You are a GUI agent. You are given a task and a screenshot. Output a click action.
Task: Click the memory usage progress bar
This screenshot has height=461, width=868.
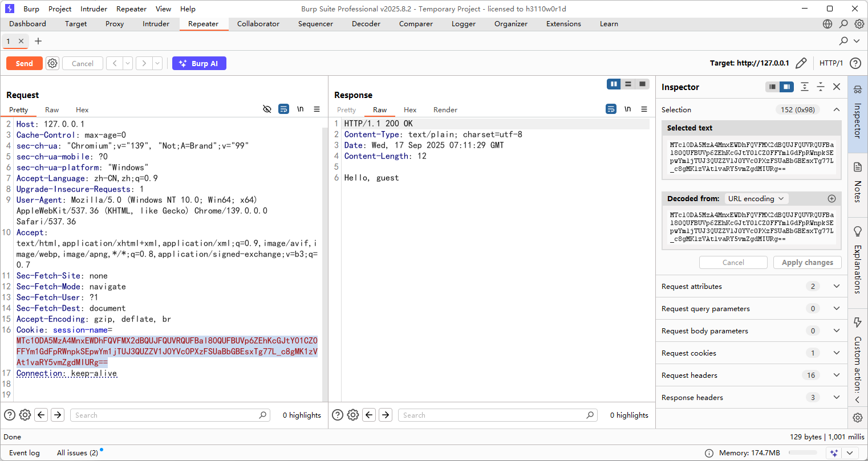click(802, 453)
